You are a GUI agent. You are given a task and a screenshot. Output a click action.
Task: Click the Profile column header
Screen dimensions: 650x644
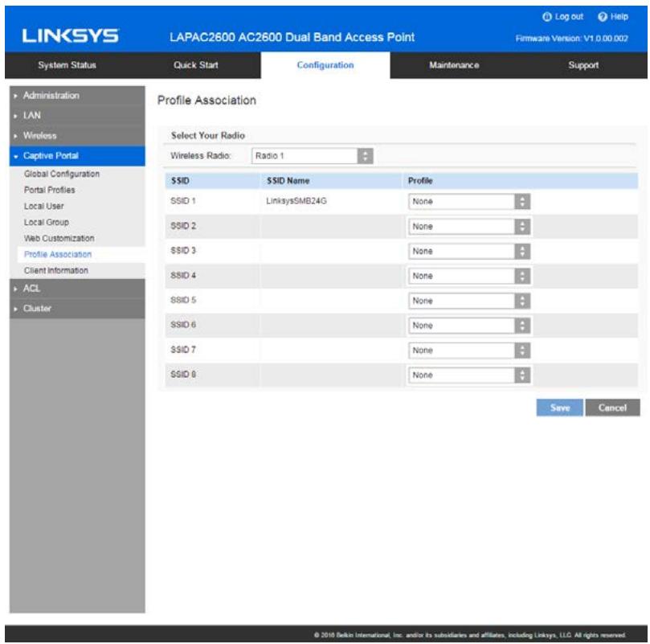tap(420, 181)
